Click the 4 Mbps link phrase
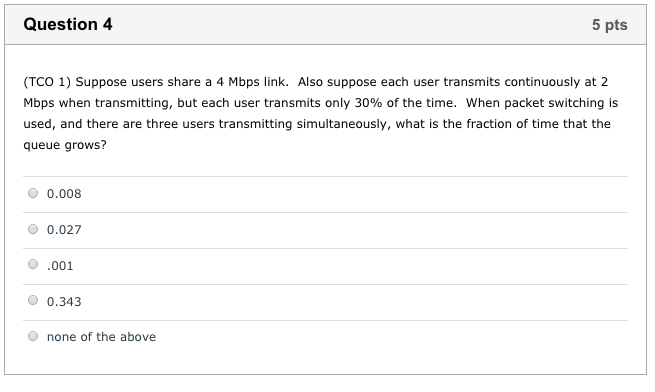655x392 pixels. tap(251, 82)
